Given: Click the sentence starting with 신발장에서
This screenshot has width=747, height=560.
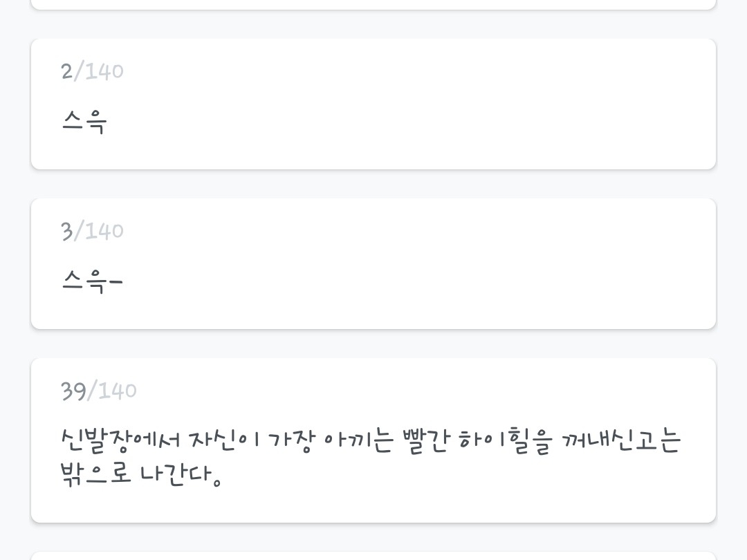Looking at the screenshot, I should (371, 440).
